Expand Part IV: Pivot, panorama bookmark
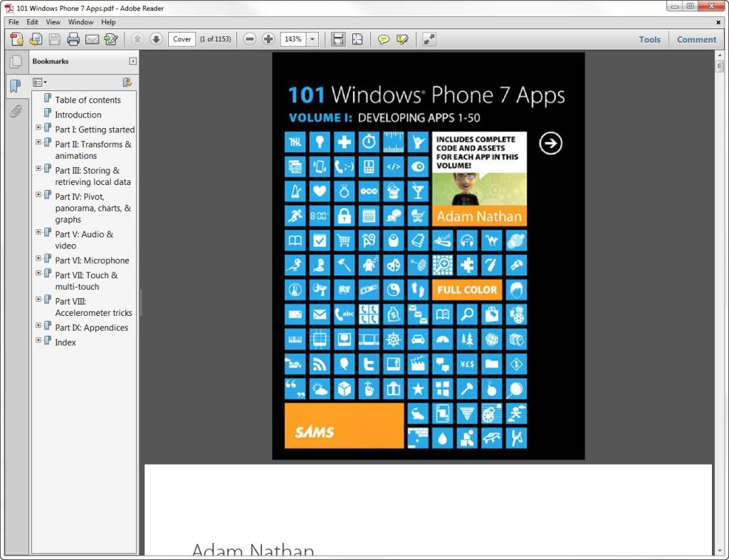The image size is (729, 560). pyautogui.click(x=38, y=194)
